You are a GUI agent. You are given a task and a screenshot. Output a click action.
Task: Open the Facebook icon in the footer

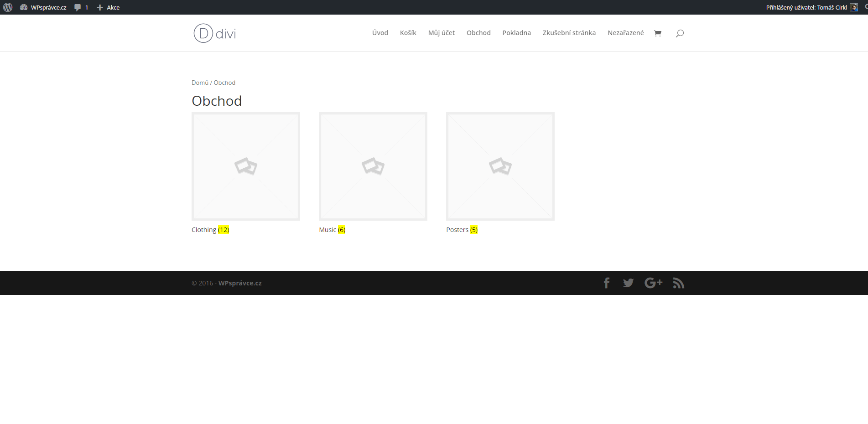[x=607, y=283]
